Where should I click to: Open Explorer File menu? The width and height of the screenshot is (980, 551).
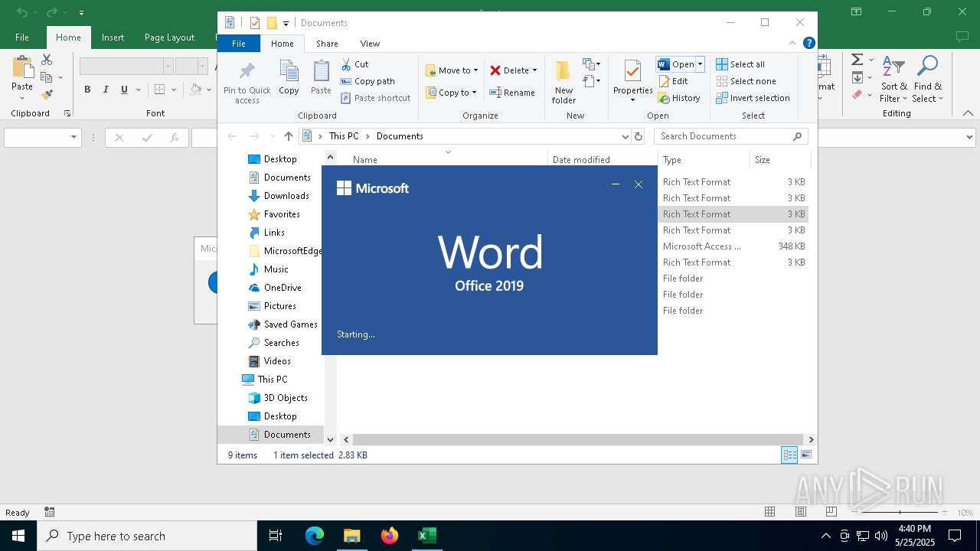click(239, 44)
